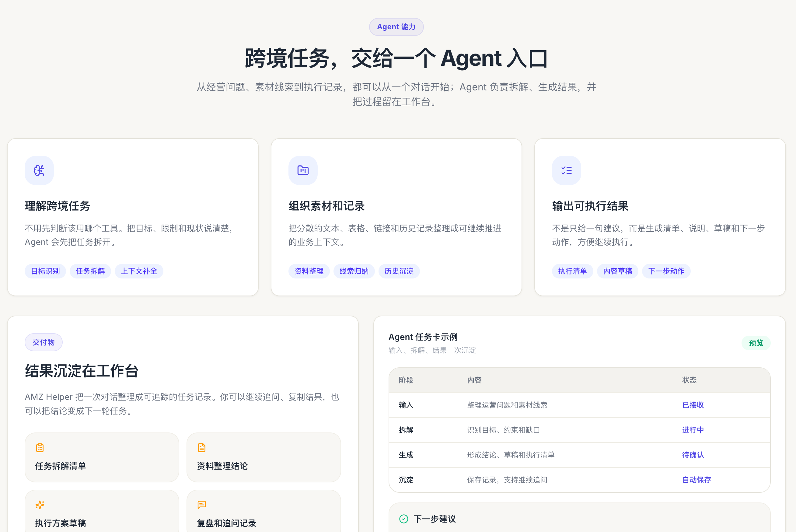Click the 组织素材和记录 card title

tap(326, 206)
